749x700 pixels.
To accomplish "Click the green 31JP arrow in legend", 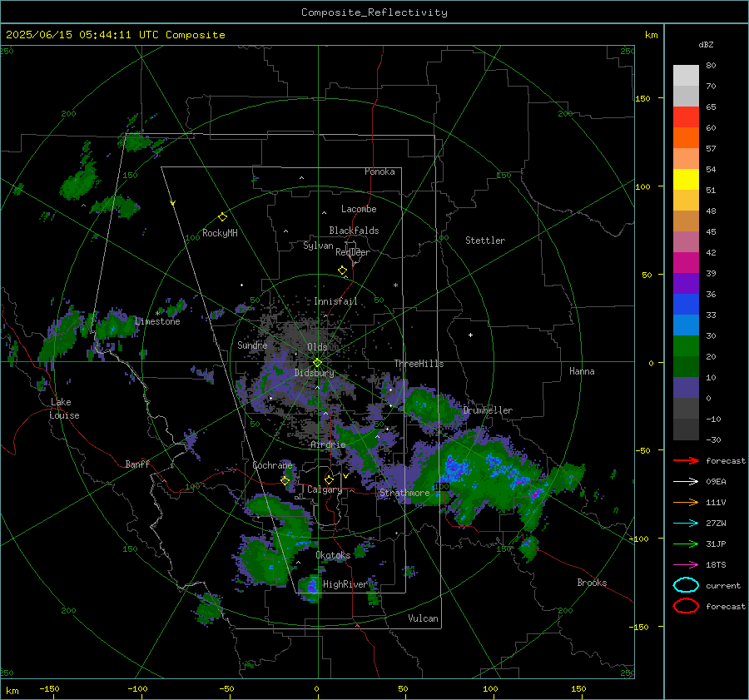I will (686, 544).
